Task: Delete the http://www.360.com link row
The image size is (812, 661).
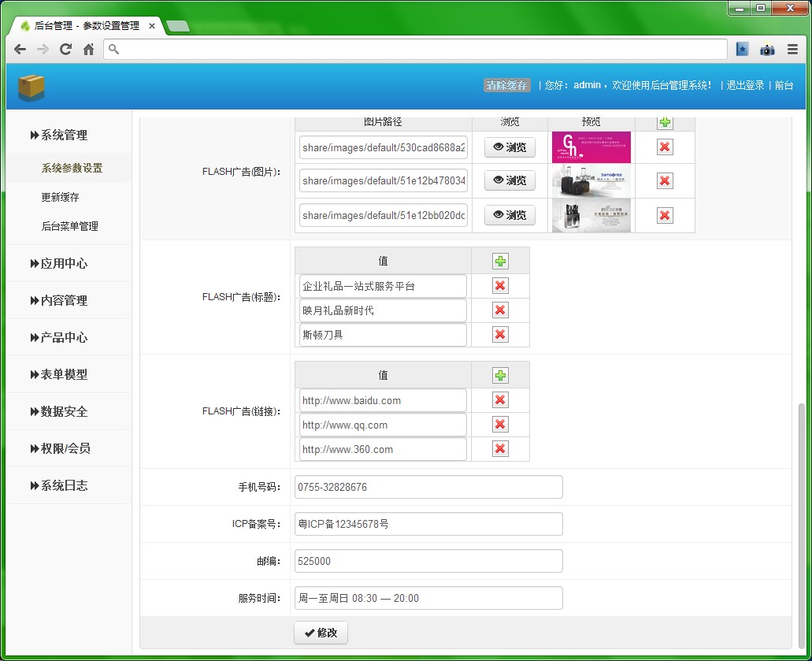Action: click(x=500, y=449)
